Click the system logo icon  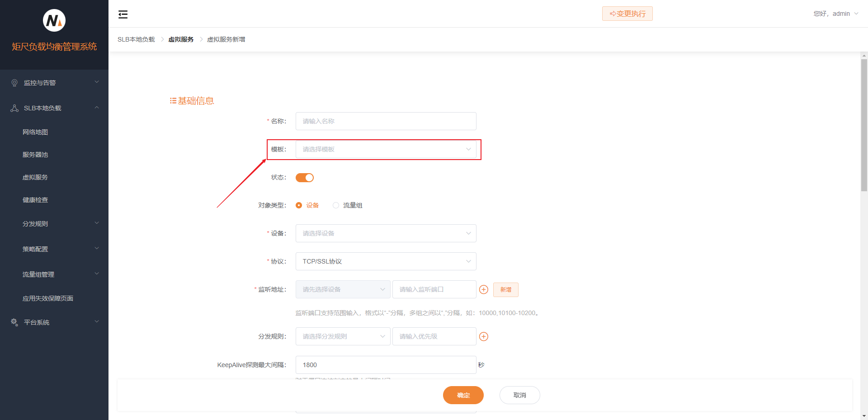[54, 20]
